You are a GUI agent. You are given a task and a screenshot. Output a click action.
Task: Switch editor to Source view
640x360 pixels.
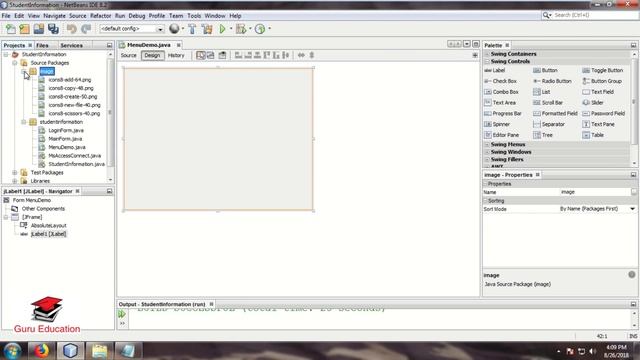click(129, 55)
